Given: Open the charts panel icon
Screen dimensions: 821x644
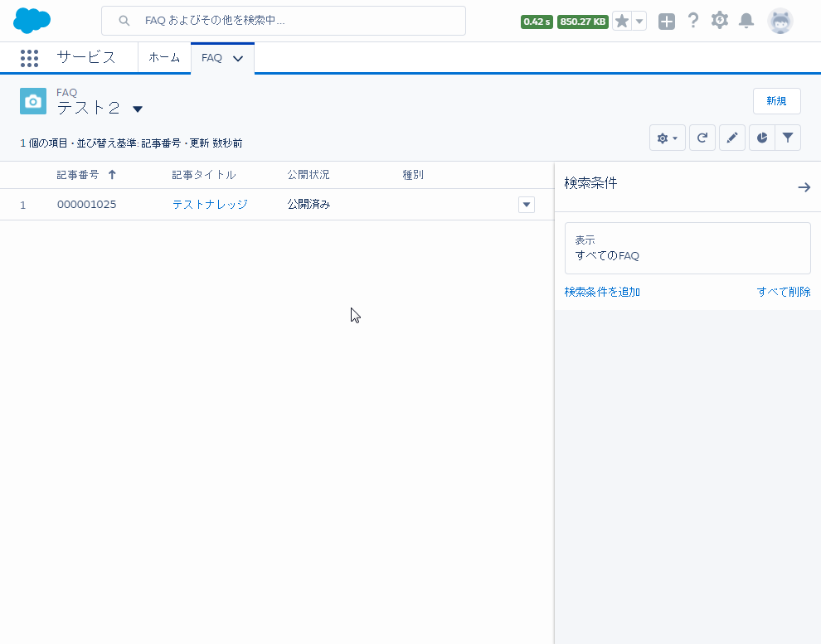Looking at the screenshot, I should 762,138.
